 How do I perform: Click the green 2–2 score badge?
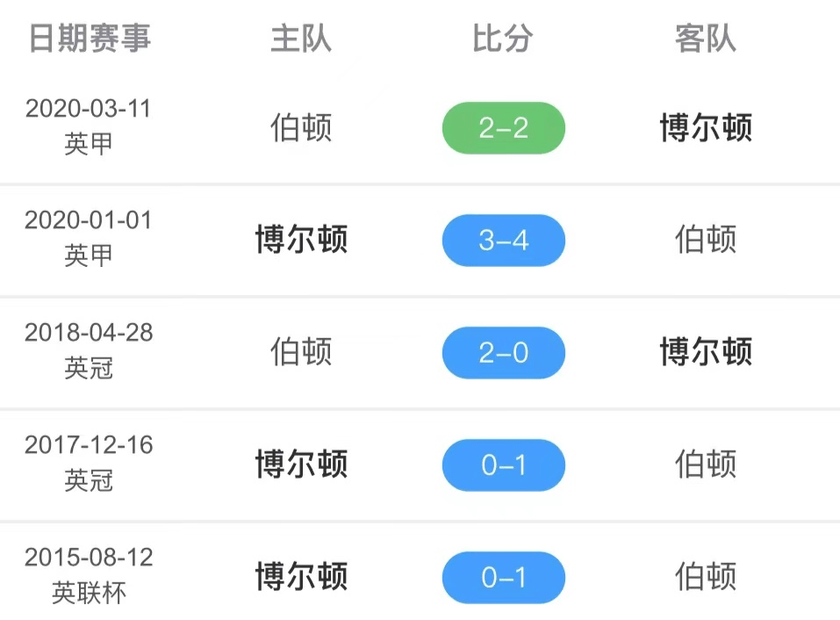[504, 128]
